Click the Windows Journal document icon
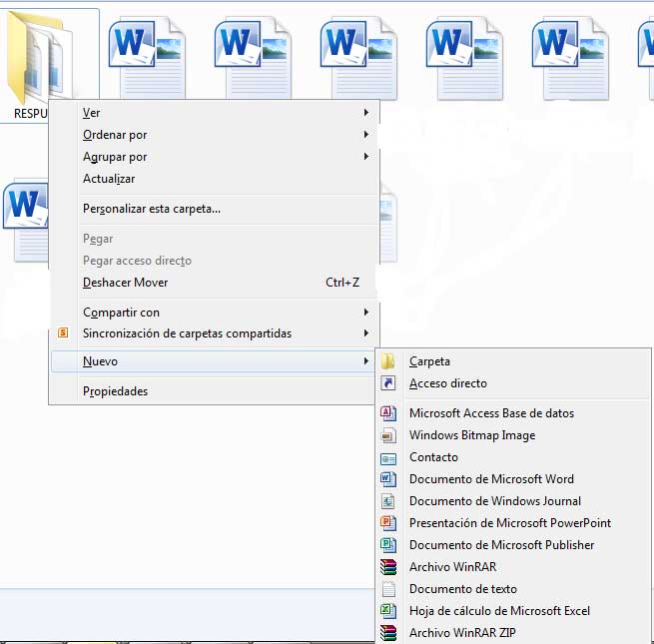Screen dimensions: 654x644 (387, 501)
